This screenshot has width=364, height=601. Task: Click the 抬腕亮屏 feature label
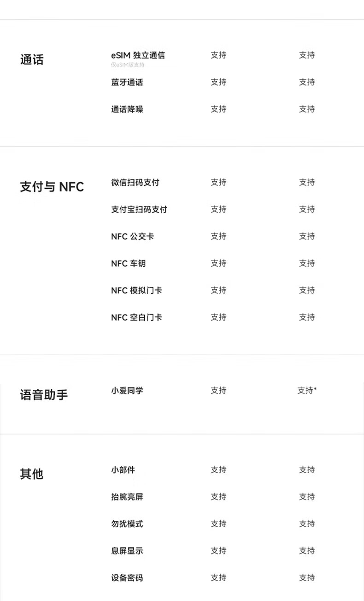point(127,497)
